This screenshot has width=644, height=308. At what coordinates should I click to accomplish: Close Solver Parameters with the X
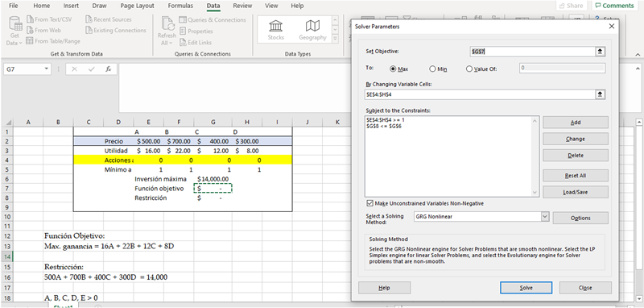[612, 27]
